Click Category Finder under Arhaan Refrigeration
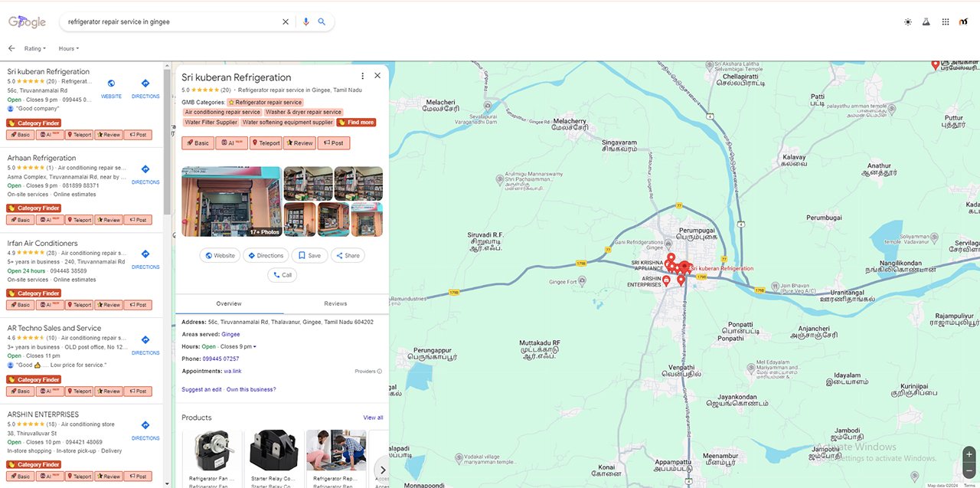The width and height of the screenshot is (980, 488). coord(34,208)
